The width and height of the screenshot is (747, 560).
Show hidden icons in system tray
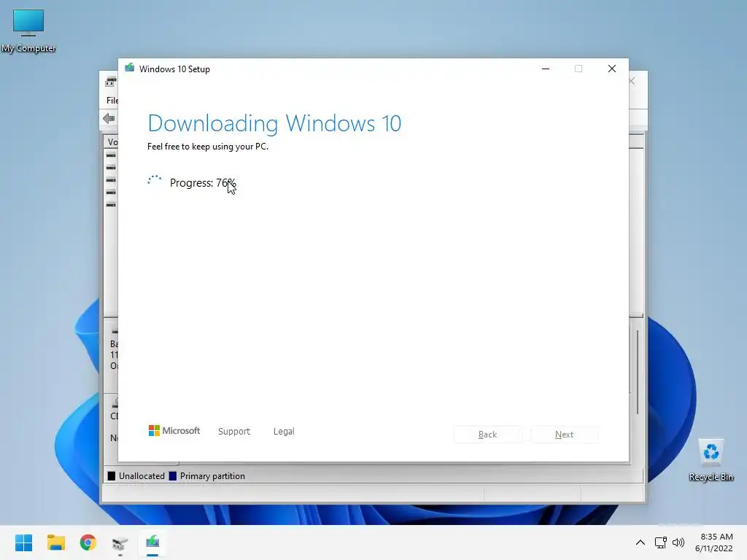pos(640,542)
